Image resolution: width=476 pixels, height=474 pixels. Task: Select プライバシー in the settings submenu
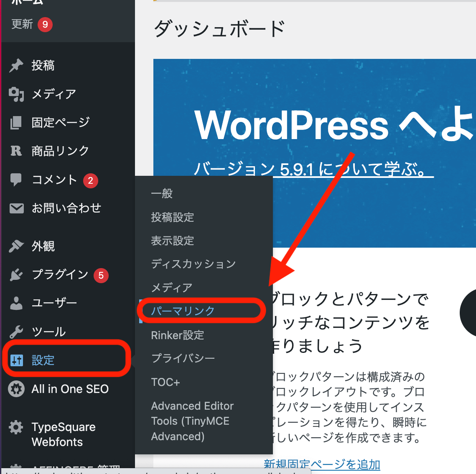[183, 358]
